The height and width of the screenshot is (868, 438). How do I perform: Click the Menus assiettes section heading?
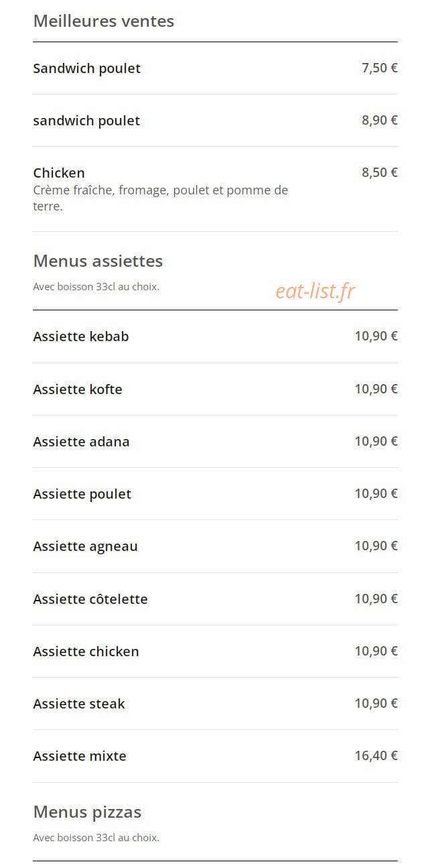[x=98, y=261]
